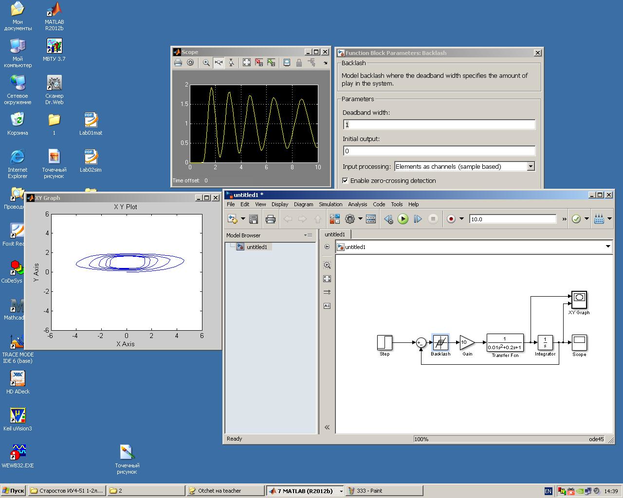623x498 pixels.
Task: Open the Analysis menu
Action: pyautogui.click(x=357, y=204)
